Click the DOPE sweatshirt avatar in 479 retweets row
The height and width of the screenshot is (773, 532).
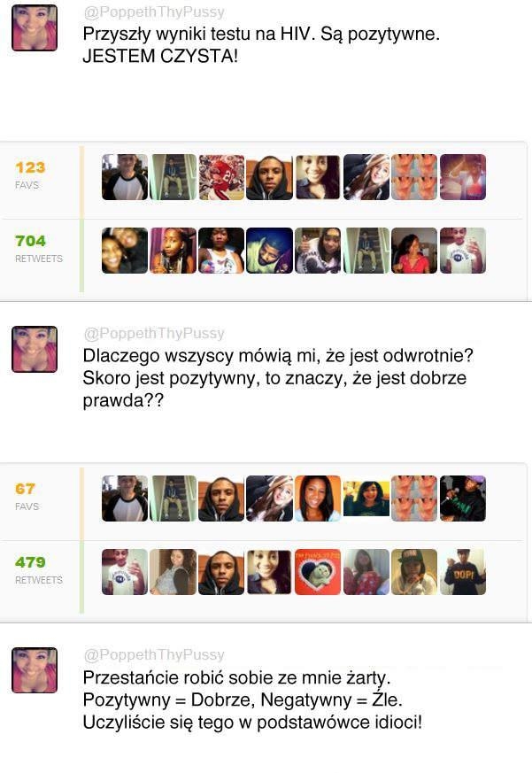click(x=462, y=572)
